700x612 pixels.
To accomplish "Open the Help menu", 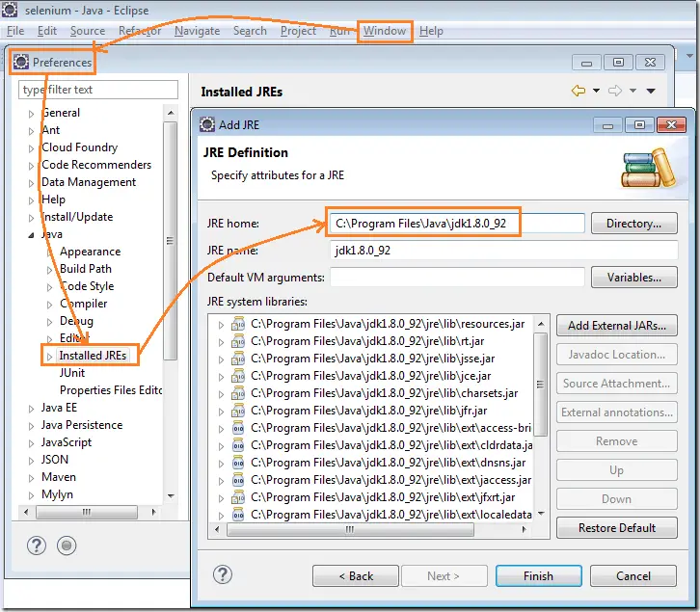I will (431, 31).
